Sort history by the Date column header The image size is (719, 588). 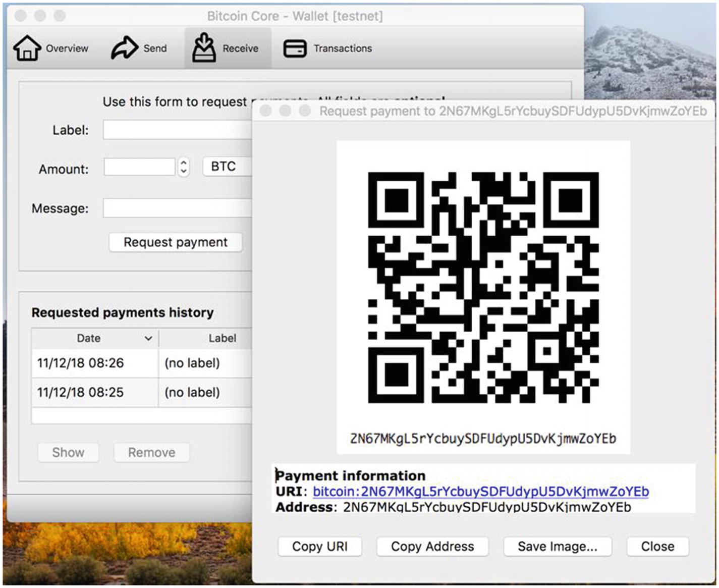coord(95,338)
